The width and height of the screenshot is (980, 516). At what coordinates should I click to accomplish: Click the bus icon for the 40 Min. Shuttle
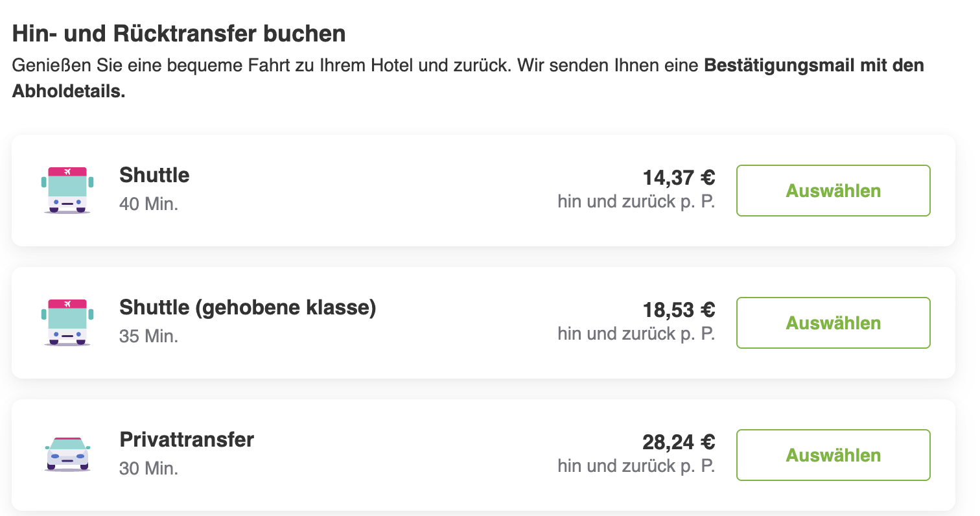(x=67, y=191)
